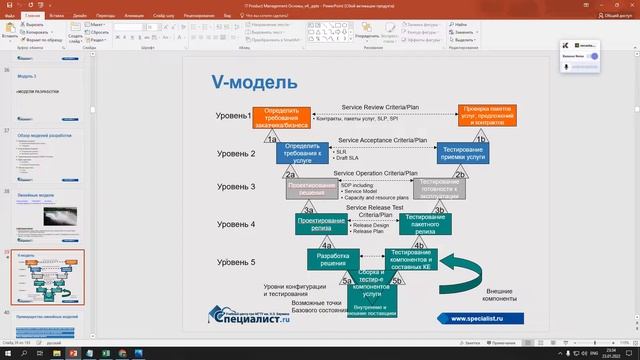Select rectangle shape in shapes gallery
The height and width of the screenshot is (360, 640).
tap(338, 25)
